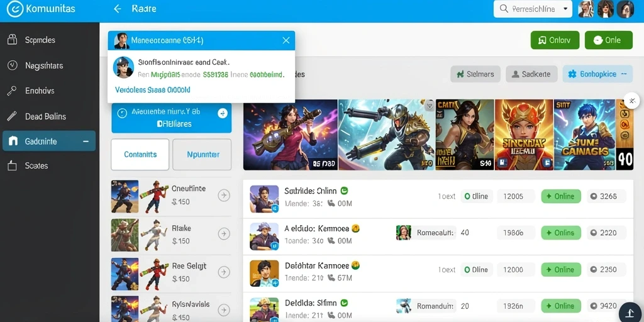Expand the Gonhopkice settings dropdown
Screen dimensions: 644x322
597,74
